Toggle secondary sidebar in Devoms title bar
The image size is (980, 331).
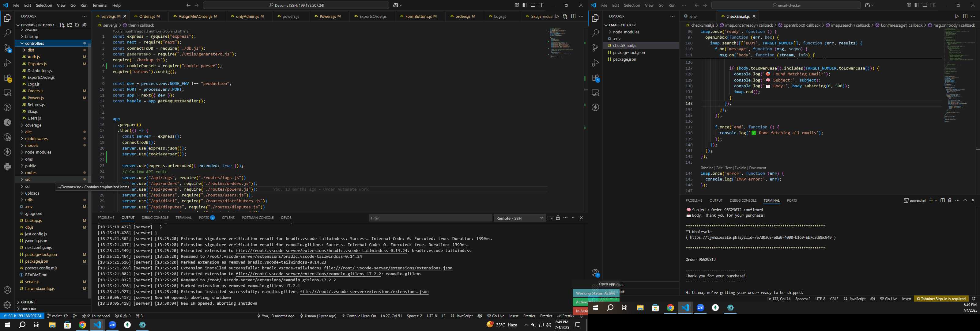pos(541,5)
